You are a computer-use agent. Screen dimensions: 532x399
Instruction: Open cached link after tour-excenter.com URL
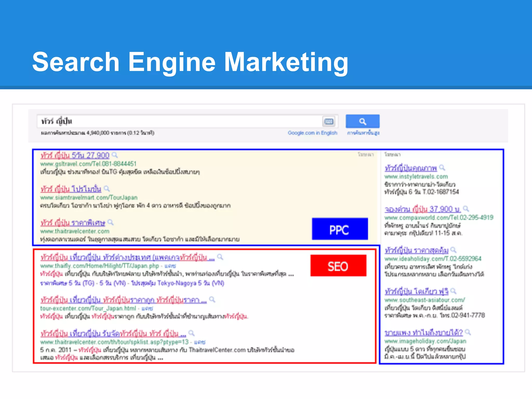click(x=147, y=309)
